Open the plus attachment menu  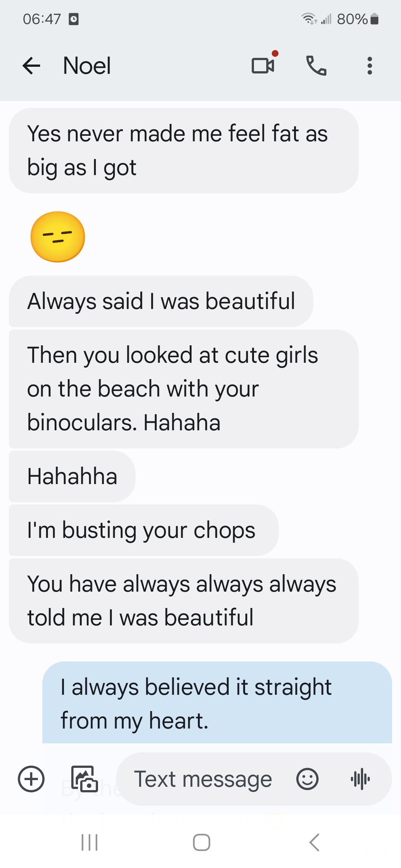pos(31,779)
